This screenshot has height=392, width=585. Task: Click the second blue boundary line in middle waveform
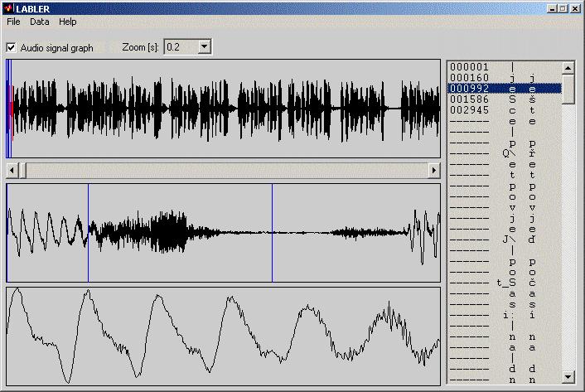point(272,233)
